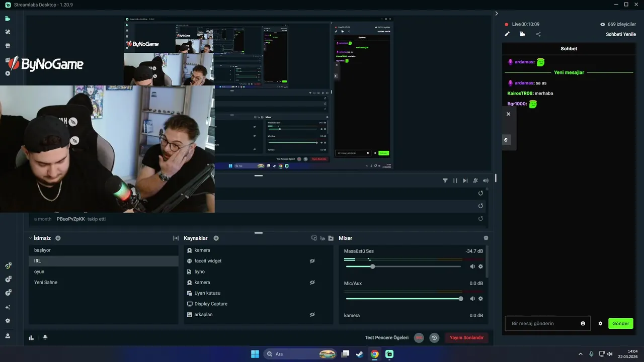Screen dimensions: 644x362
Task: Replay the PBuoPvZpKK takip etti alert
Action: [x=480, y=219]
